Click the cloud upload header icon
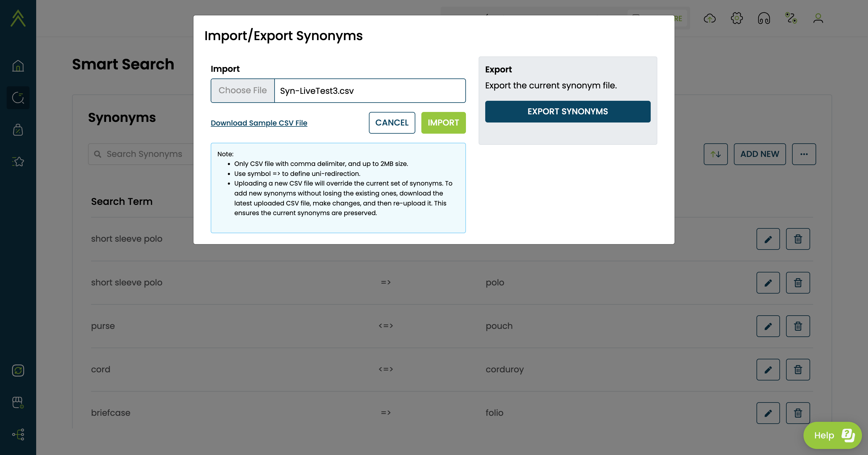Image resolution: width=868 pixels, height=455 pixels. pyautogui.click(x=710, y=18)
